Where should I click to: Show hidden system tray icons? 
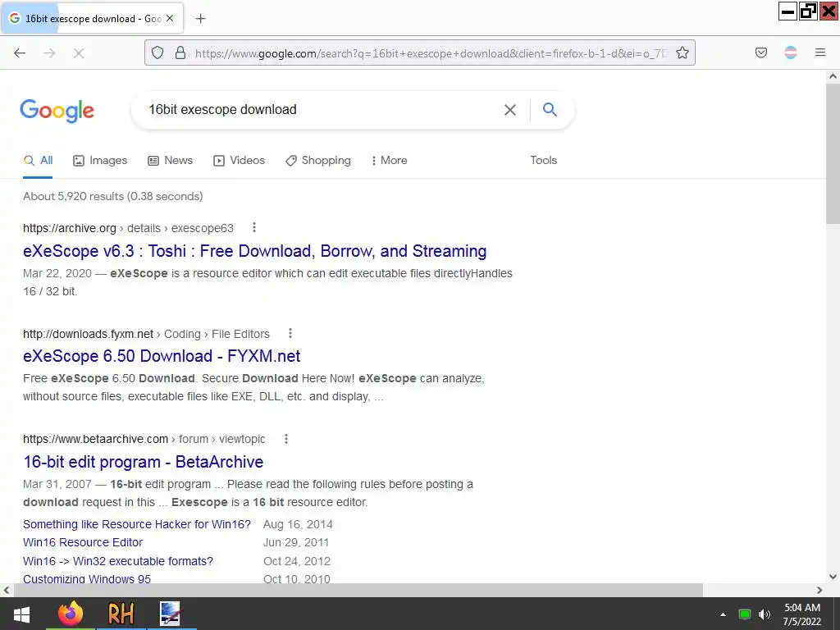point(724,614)
